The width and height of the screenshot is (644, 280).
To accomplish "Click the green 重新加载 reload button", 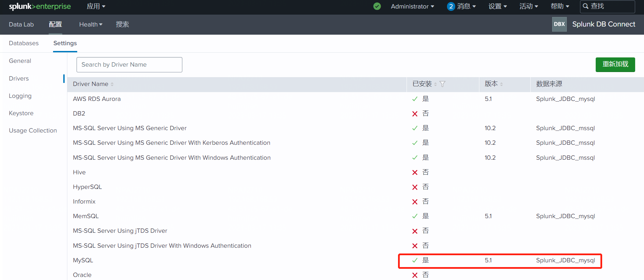I will pos(615,65).
